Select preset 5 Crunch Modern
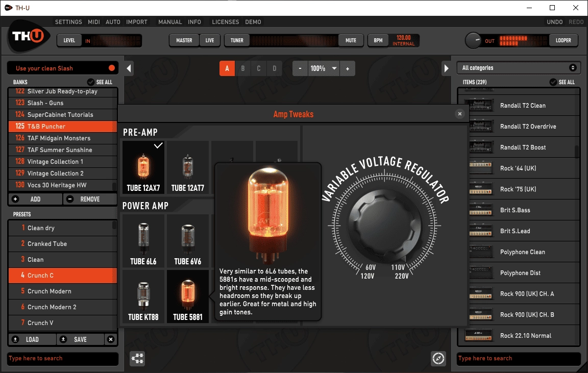The width and height of the screenshot is (588, 373). click(63, 291)
